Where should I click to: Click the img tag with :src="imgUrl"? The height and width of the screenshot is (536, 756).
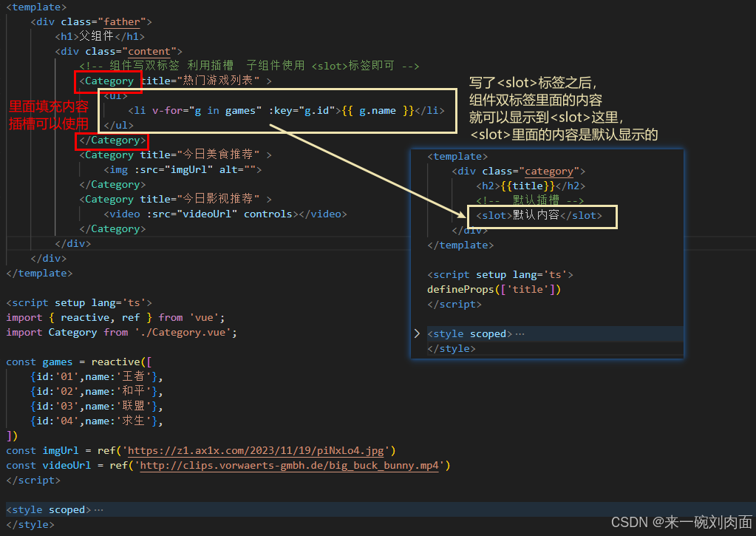[183, 170]
